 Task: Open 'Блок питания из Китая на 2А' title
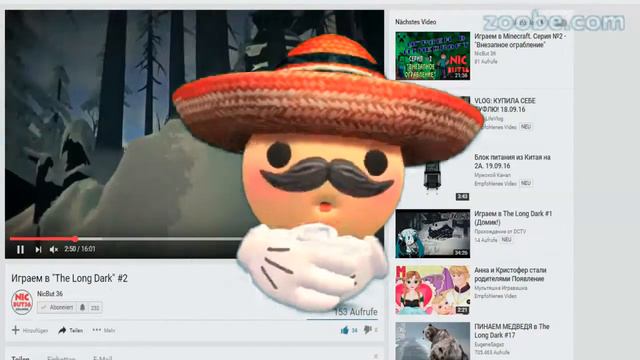click(512, 161)
